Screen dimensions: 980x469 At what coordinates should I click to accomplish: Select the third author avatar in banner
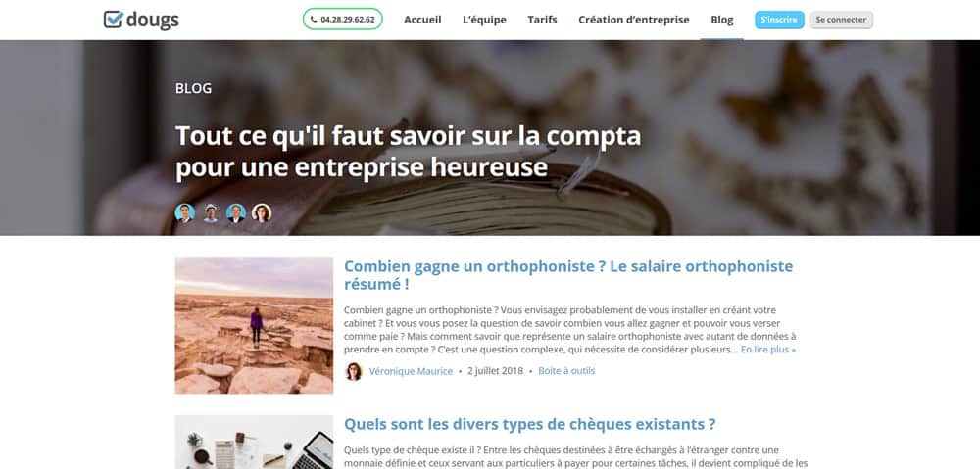pos(236,212)
